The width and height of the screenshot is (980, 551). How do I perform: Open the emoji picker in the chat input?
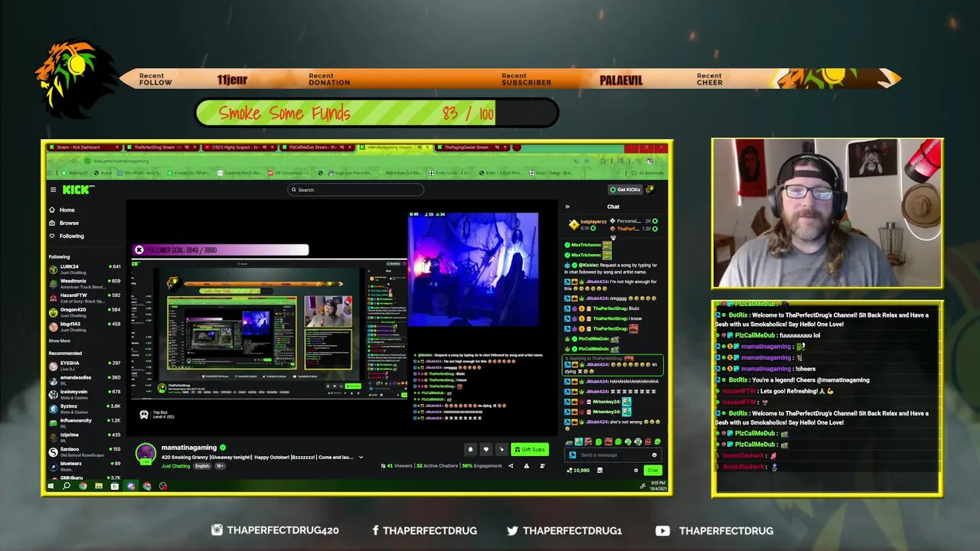click(x=655, y=455)
